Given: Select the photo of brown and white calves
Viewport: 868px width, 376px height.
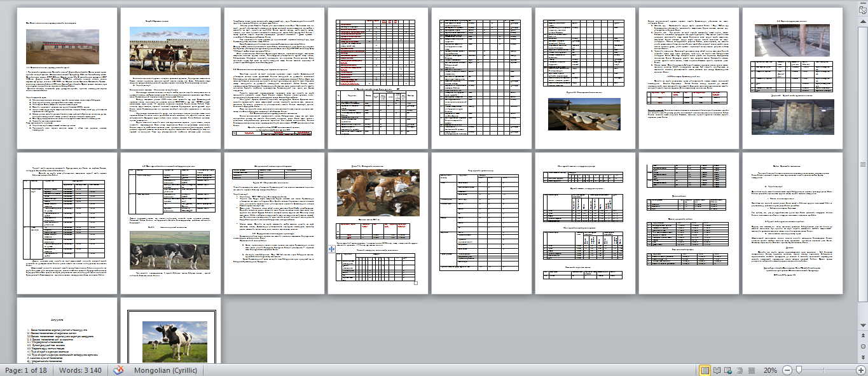Looking at the screenshot, I should click(378, 193).
